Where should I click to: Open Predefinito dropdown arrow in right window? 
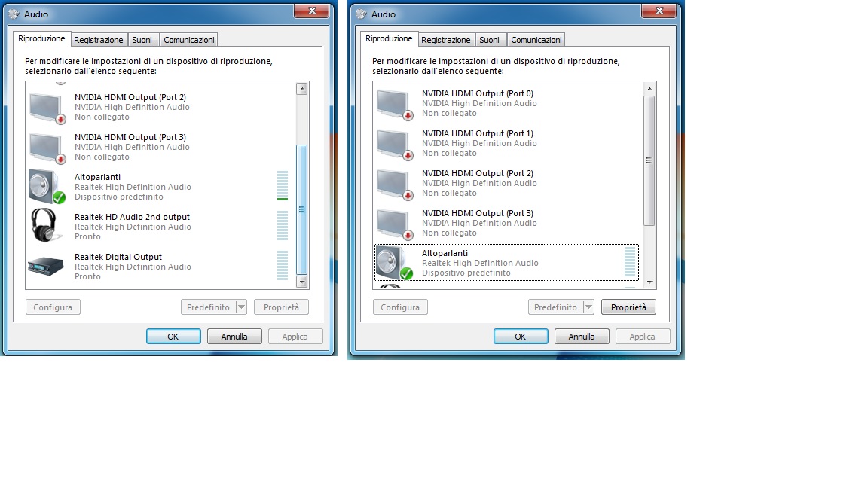click(588, 307)
